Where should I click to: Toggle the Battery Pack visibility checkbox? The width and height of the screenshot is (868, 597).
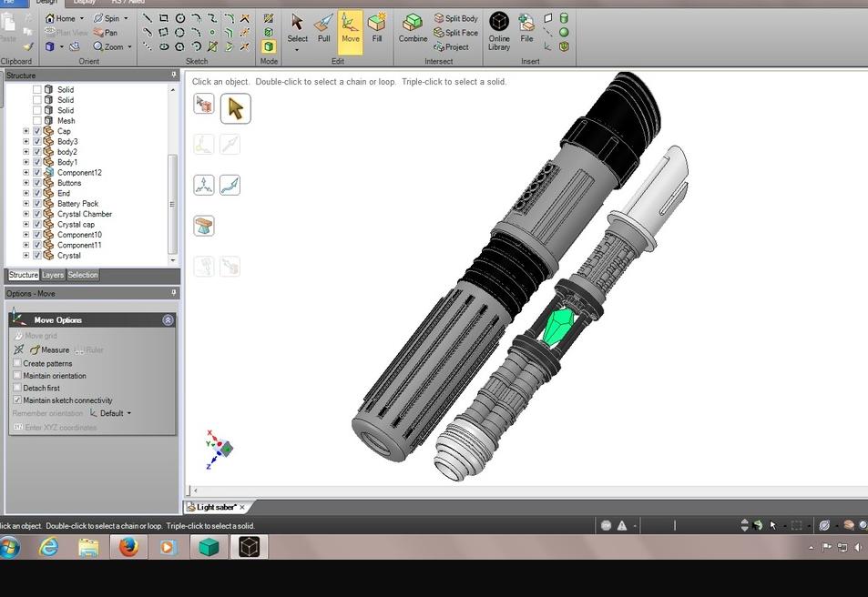click(37, 204)
